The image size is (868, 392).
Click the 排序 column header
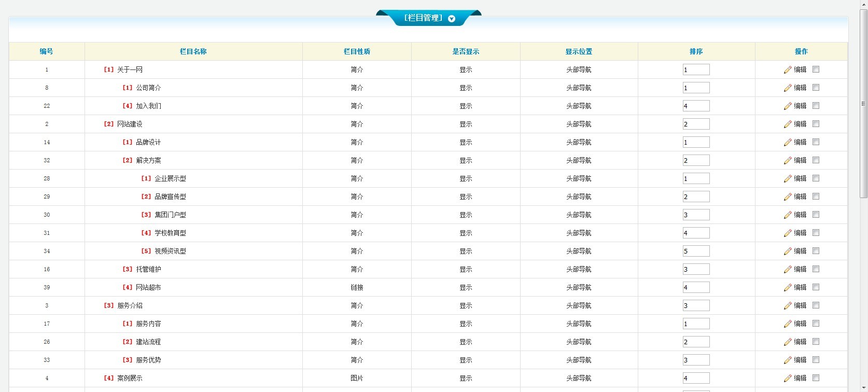click(696, 51)
